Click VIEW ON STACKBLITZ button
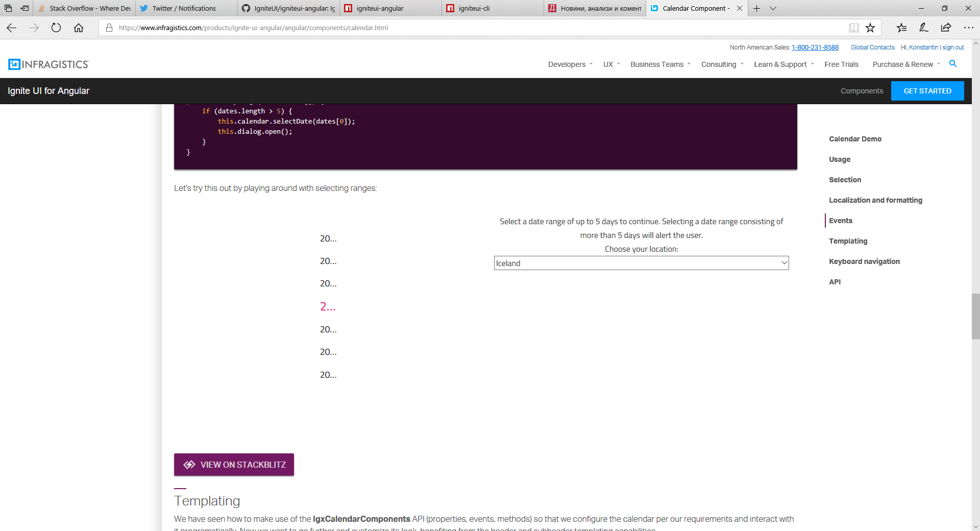 click(234, 465)
